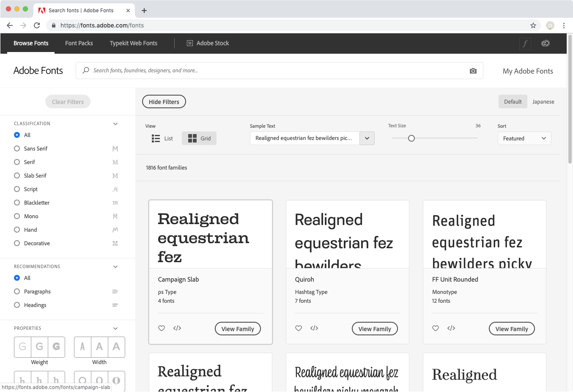Click the search magnifier icon
This screenshot has height=392, width=573.
pos(86,70)
